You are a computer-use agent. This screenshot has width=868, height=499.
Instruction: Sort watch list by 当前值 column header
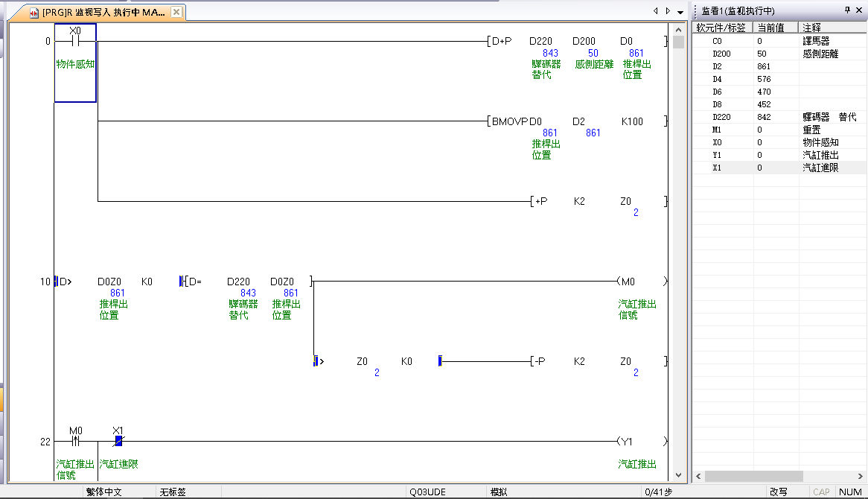(775, 28)
